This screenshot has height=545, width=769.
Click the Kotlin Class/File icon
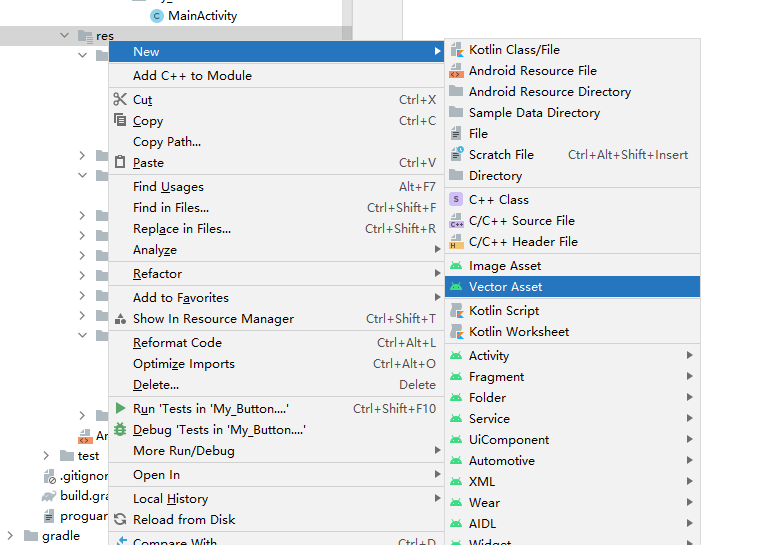click(456, 49)
